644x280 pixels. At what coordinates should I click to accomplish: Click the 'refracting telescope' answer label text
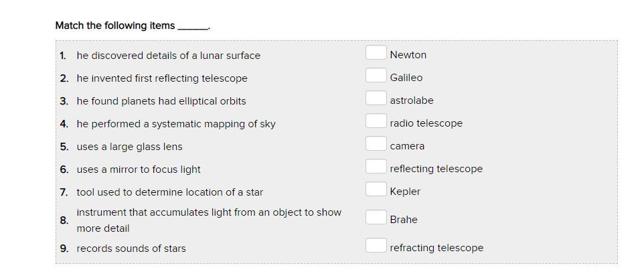point(436,248)
